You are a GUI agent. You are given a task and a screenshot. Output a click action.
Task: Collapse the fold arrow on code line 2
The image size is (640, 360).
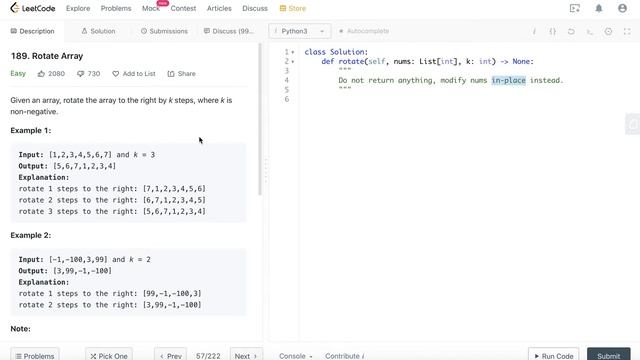[x=293, y=62]
